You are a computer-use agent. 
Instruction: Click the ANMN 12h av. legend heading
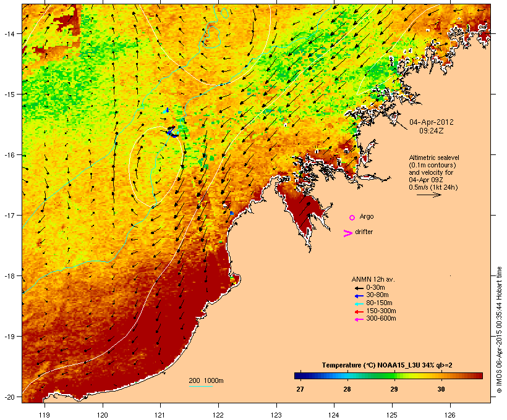click(373, 279)
